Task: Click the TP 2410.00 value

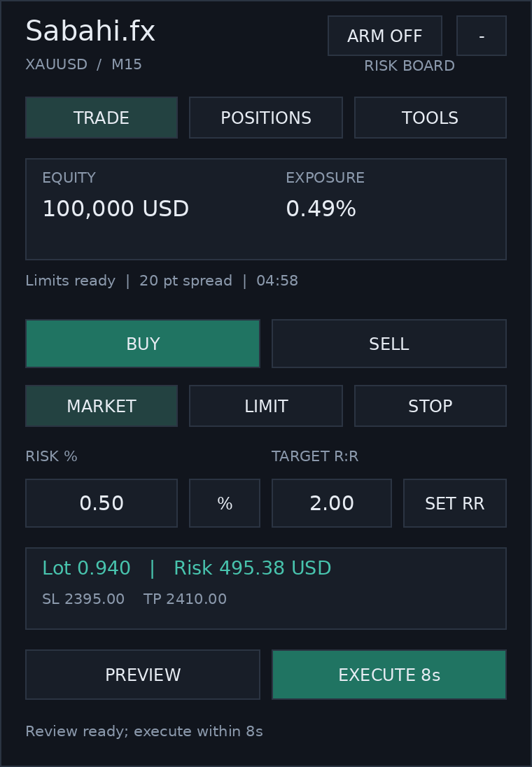Action: (185, 599)
